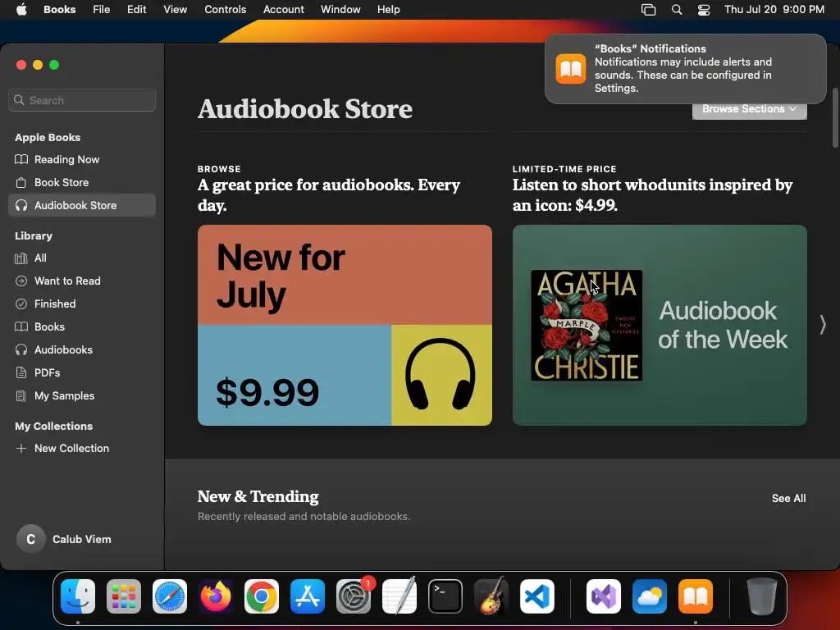Click the search magnifier icon in sidebar
840x630 pixels.
[x=20, y=100]
